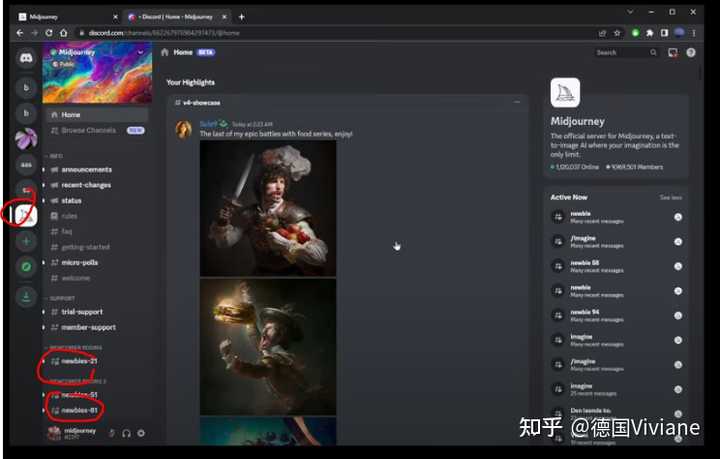
Task: Open User Settings gear icon
Action: (x=141, y=433)
